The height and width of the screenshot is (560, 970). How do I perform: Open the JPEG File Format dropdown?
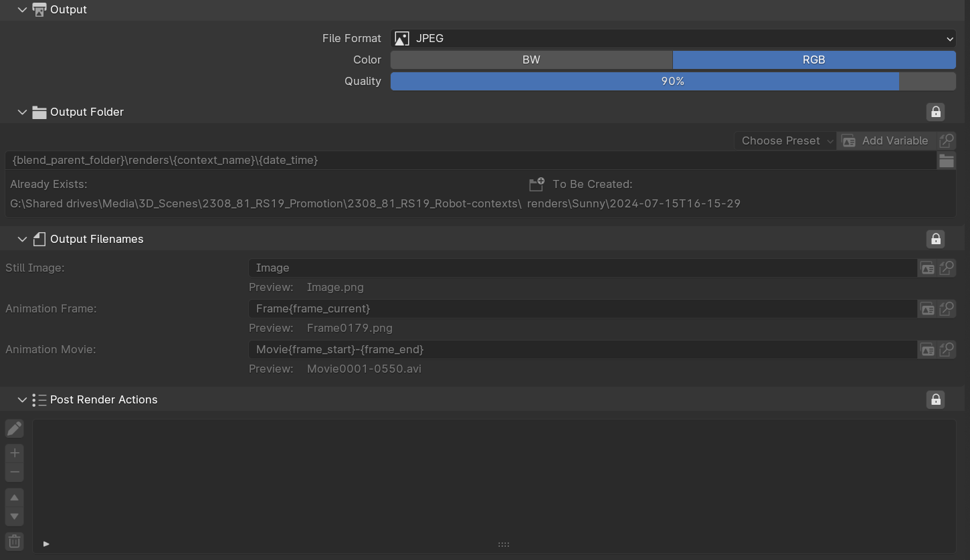[x=674, y=38]
